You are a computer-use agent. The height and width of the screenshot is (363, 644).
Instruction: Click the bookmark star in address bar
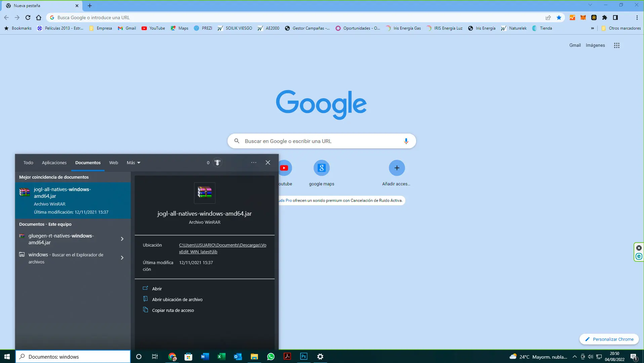[559, 17]
